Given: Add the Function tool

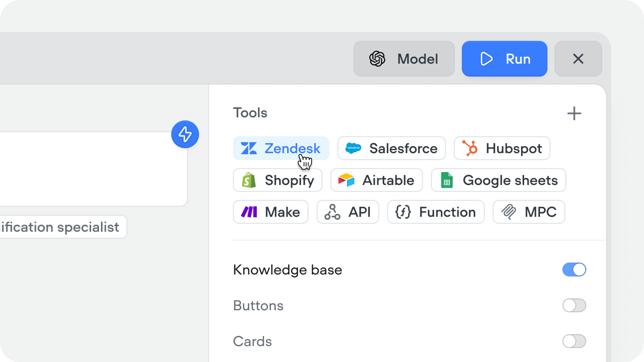Looking at the screenshot, I should (435, 212).
